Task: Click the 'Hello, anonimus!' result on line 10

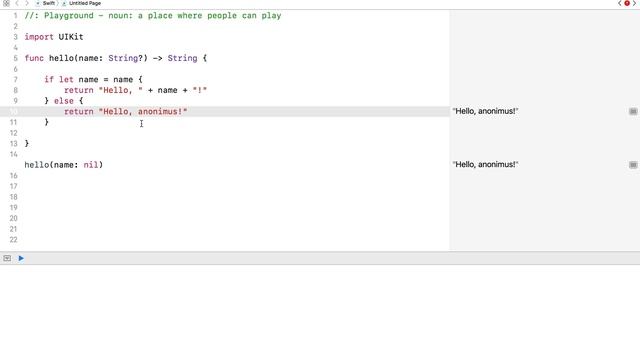Action: (485, 111)
